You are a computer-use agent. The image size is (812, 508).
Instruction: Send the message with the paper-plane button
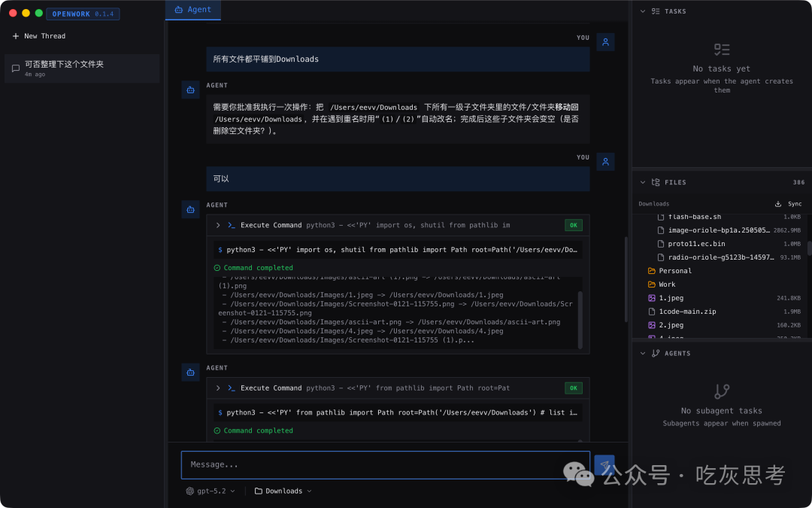pyautogui.click(x=604, y=465)
